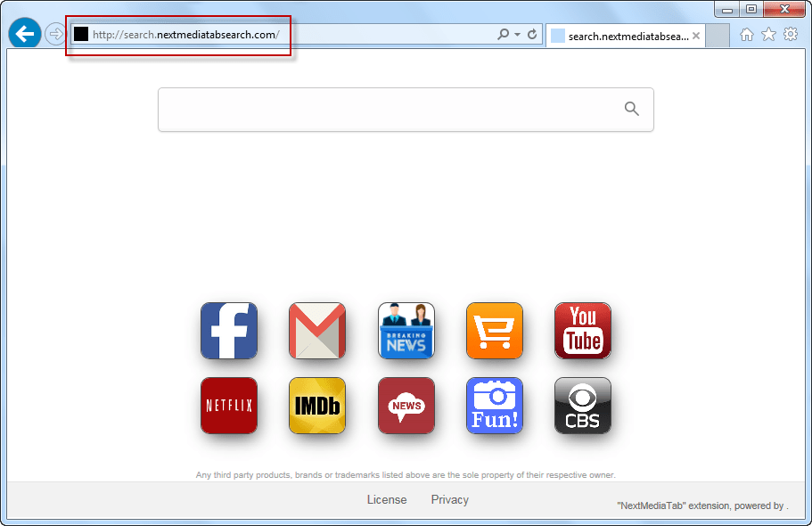Viewport: 812px width, 526px height.
Task: Open the Tools gear icon
Action: [791, 34]
